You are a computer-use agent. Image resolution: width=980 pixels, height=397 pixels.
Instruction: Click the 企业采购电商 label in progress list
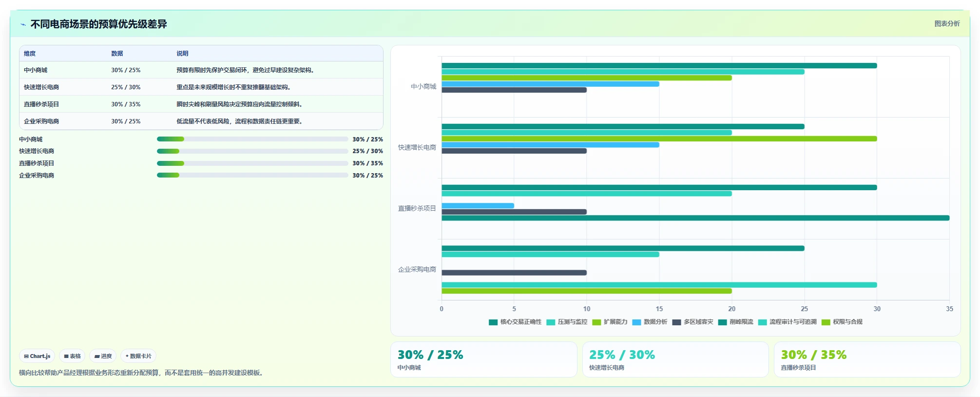pyautogui.click(x=37, y=176)
